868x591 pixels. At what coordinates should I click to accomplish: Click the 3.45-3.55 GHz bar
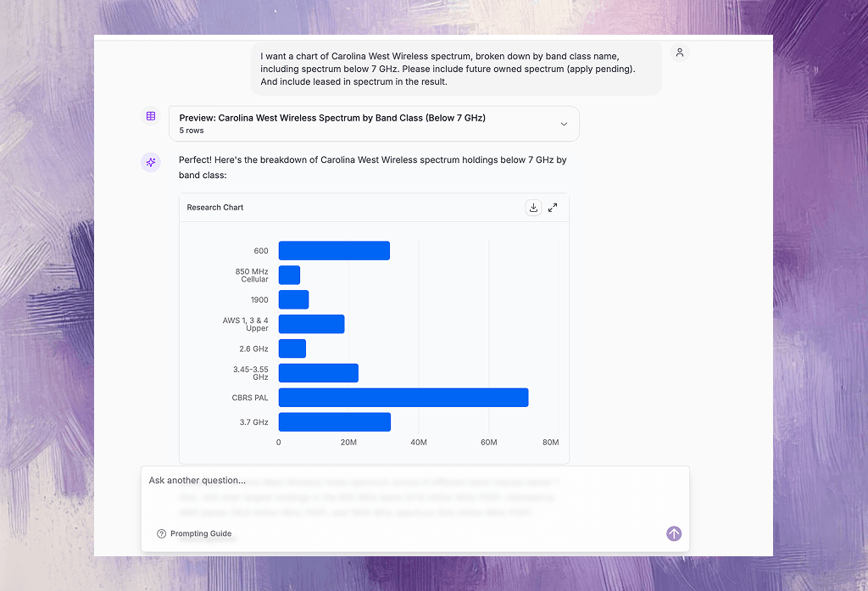pyautogui.click(x=318, y=373)
